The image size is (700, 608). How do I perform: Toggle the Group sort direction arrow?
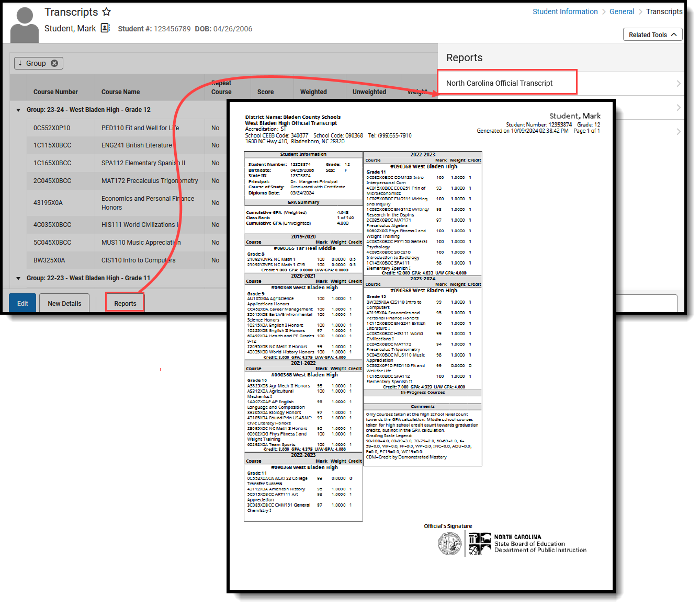point(20,63)
